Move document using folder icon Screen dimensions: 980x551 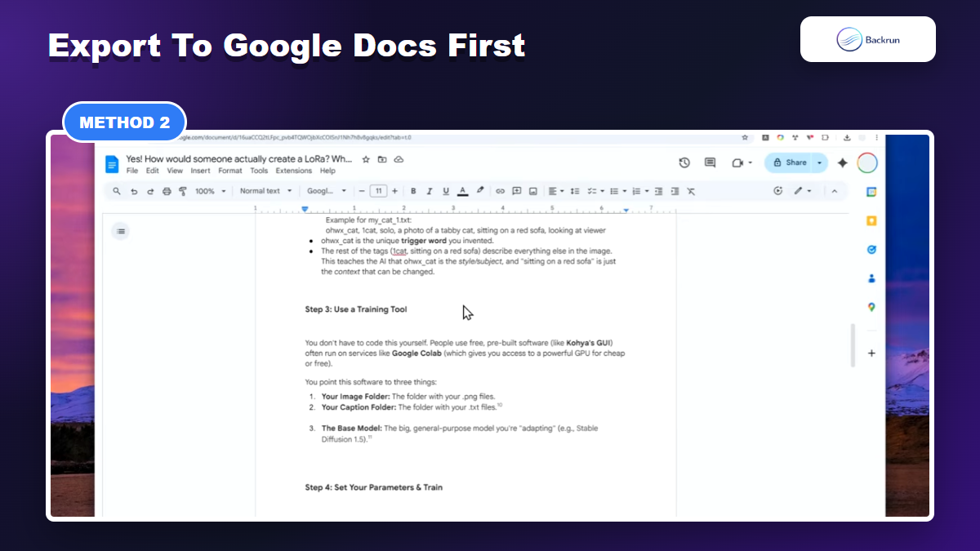pos(382,159)
